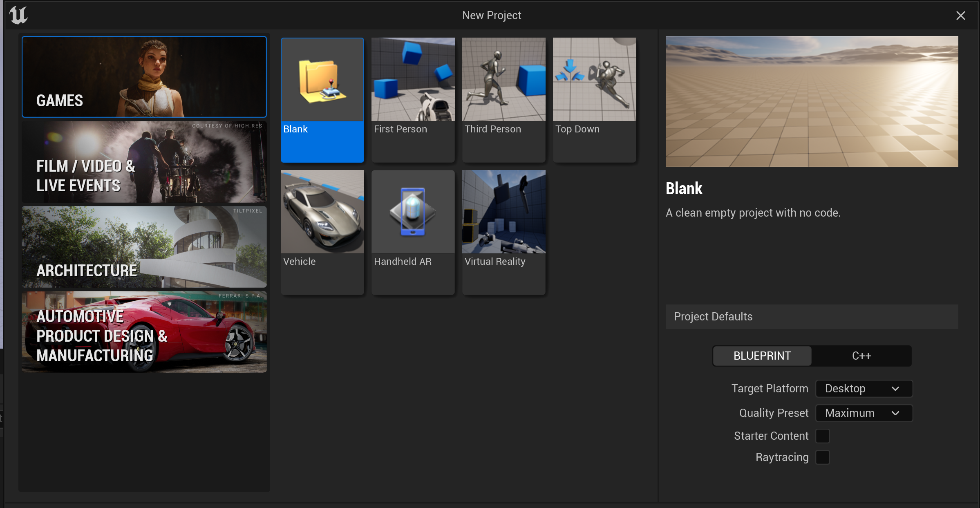Enable the Starter Content checkbox
The image size is (980, 508).
point(822,436)
